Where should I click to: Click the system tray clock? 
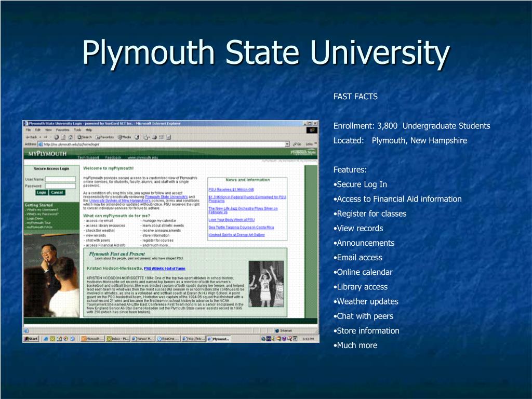click(308, 339)
